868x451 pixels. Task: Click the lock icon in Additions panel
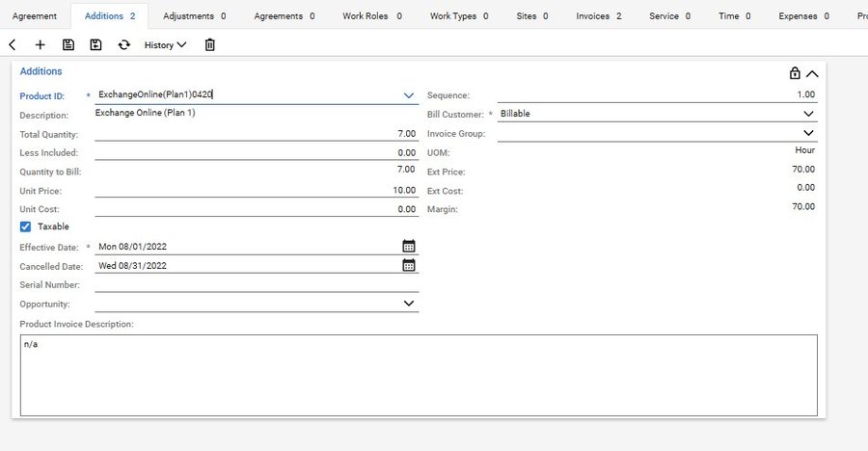click(795, 73)
